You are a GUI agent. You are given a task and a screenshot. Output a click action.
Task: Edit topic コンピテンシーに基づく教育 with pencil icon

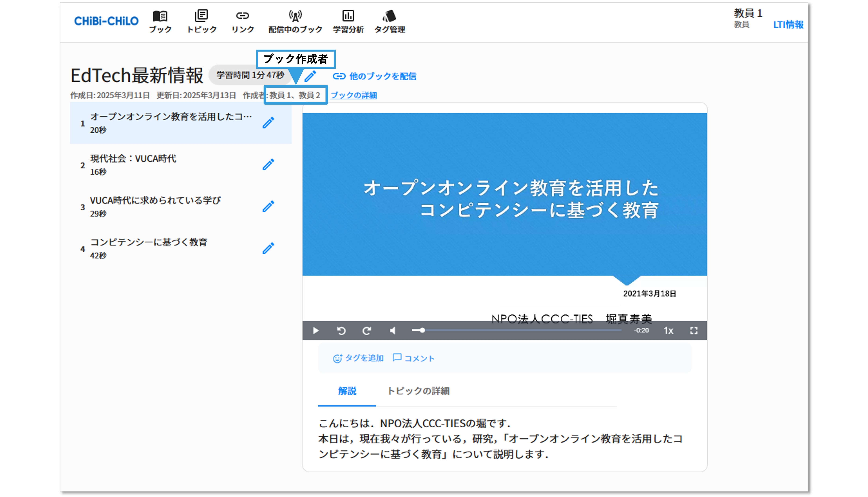[268, 248]
